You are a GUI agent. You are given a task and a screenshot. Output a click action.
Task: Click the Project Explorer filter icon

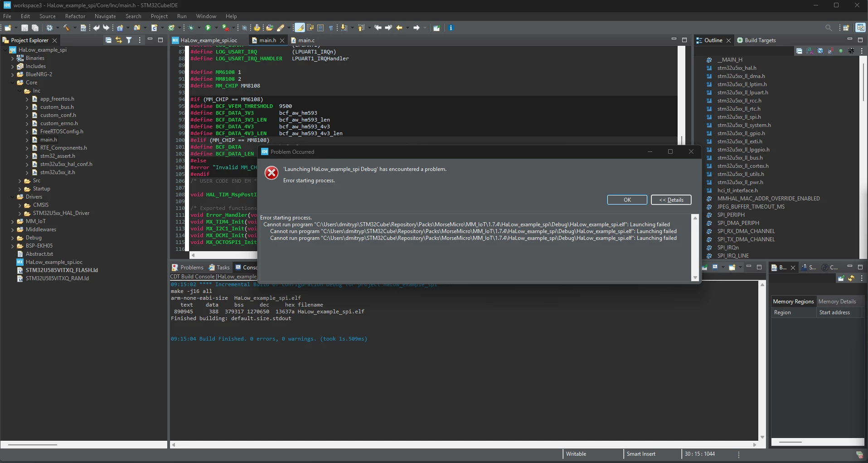tap(129, 40)
